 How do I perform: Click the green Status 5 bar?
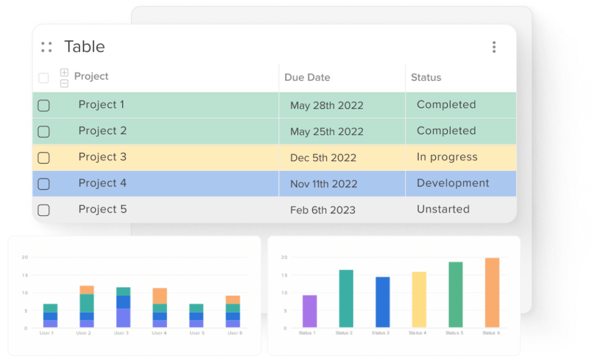click(456, 295)
